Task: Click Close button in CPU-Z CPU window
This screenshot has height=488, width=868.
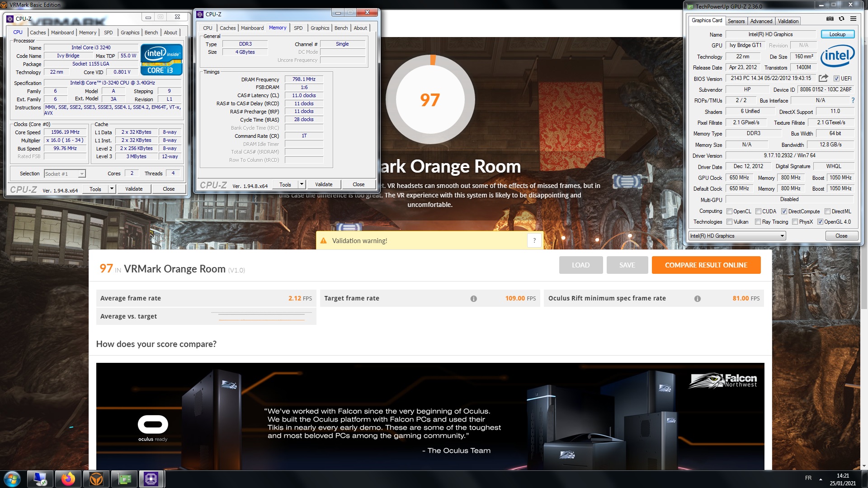Action: coord(169,189)
